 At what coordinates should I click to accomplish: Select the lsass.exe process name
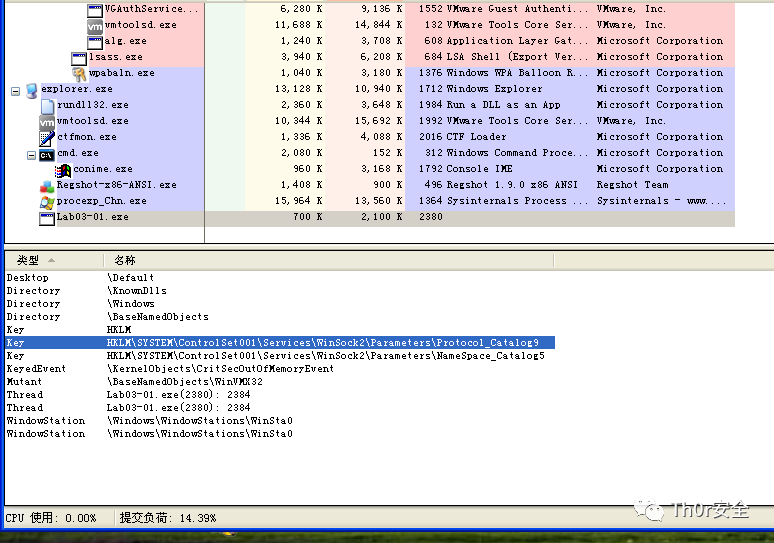(116, 57)
